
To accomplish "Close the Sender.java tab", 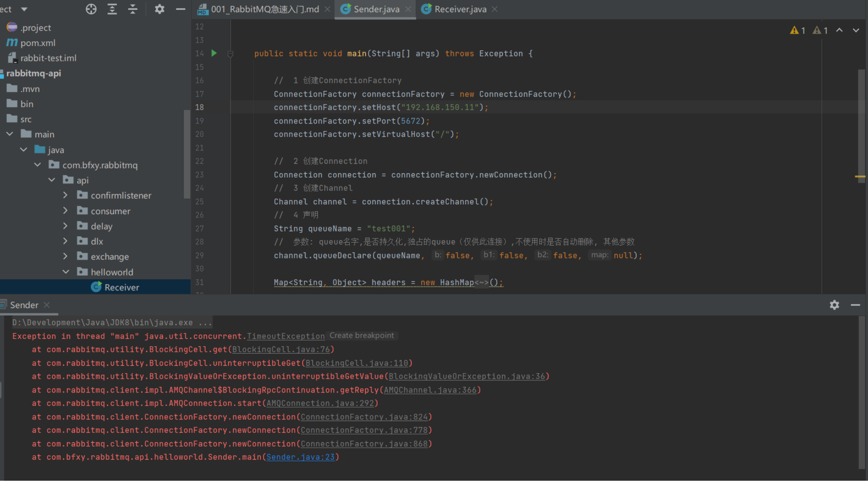I will tap(408, 9).
